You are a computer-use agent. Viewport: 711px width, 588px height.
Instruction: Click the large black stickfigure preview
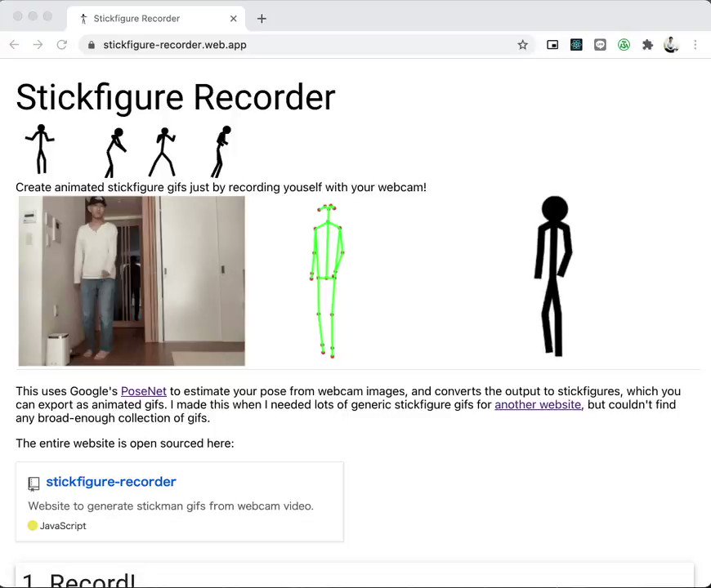coord(553,276)
